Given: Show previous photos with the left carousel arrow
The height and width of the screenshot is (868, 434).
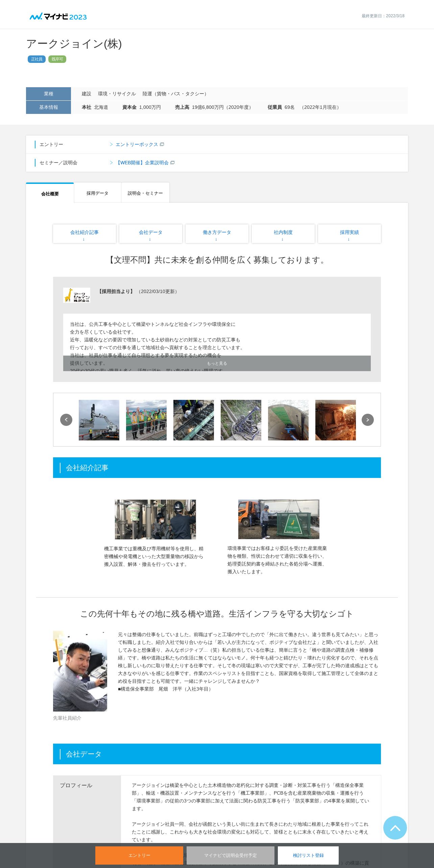Looking at the screenshot, I should pos(66,420).
